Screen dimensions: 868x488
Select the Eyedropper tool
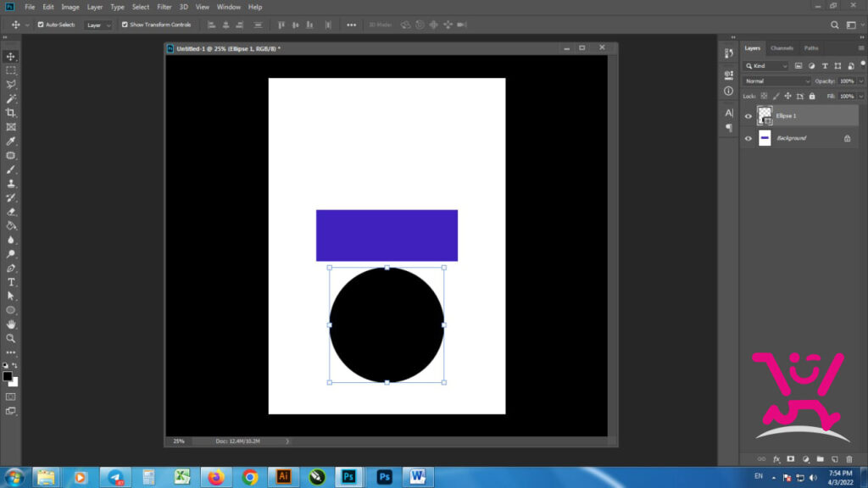click(x=10, y=141)
